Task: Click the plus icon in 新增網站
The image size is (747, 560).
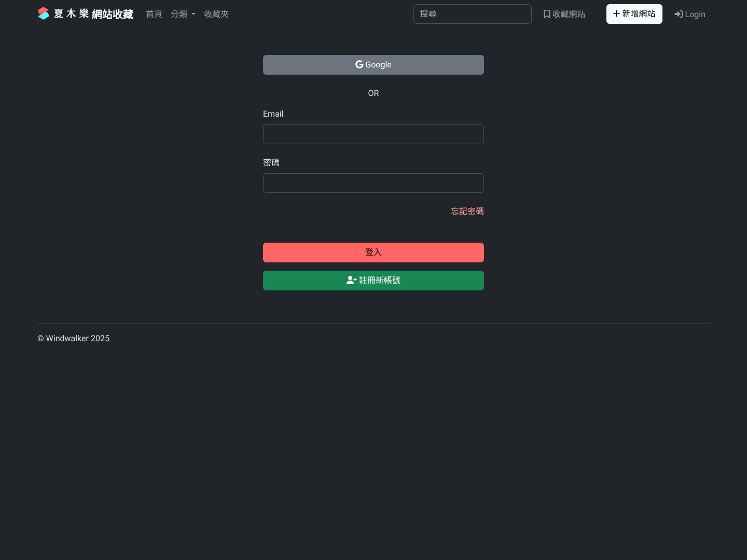Action: 616,13
